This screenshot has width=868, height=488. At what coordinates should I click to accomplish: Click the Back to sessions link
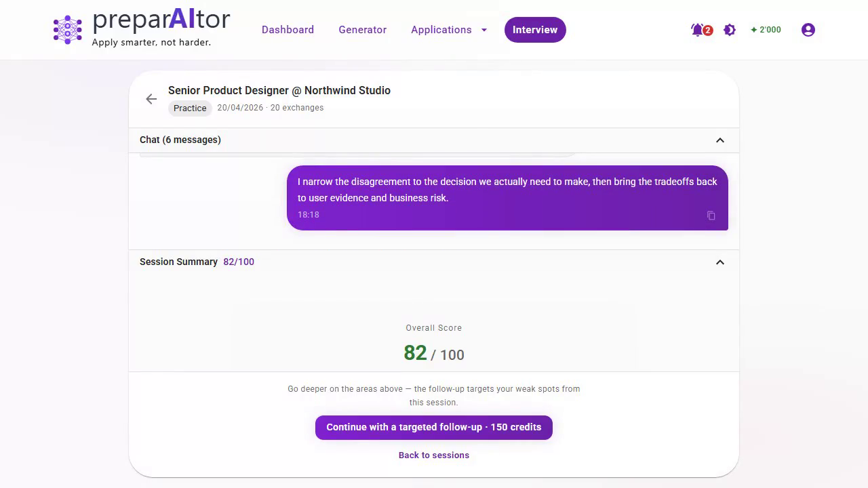pos(433,455)
